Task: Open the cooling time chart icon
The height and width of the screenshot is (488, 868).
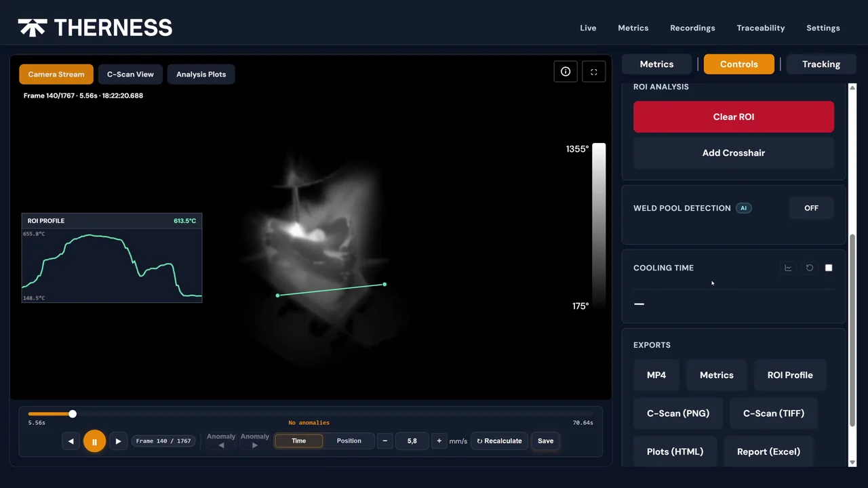Action: pos(788,268)
